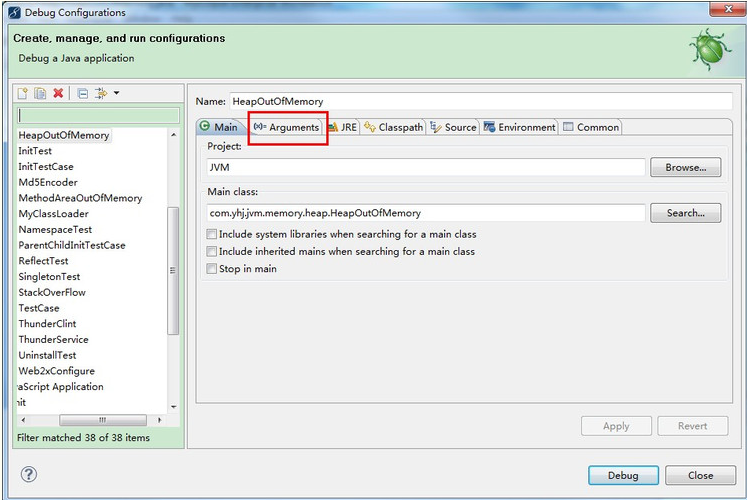Select the Md5Encoder configuration
747x500 pixels.
[48, 182]
